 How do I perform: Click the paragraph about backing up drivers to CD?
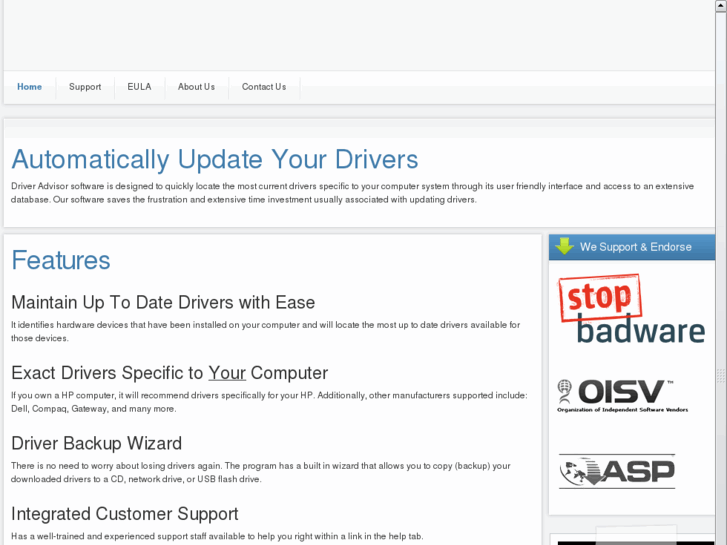(261, 472)
